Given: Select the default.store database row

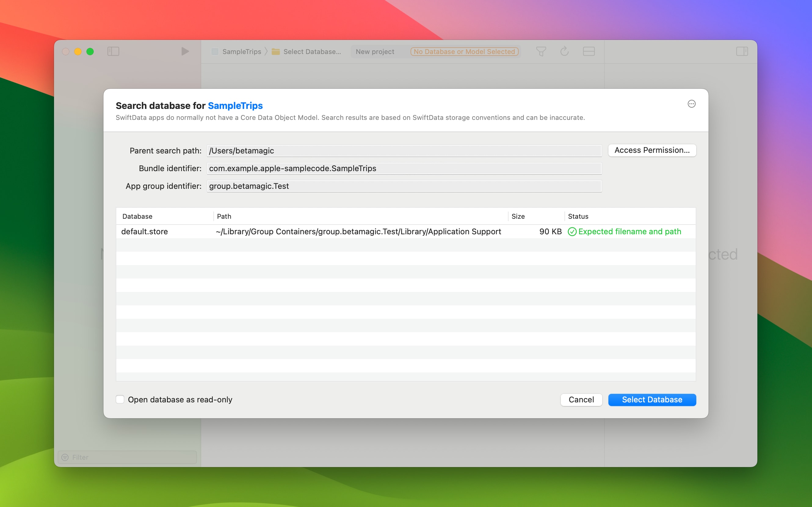Looking at the screenshot, I should tap(406, 232).
